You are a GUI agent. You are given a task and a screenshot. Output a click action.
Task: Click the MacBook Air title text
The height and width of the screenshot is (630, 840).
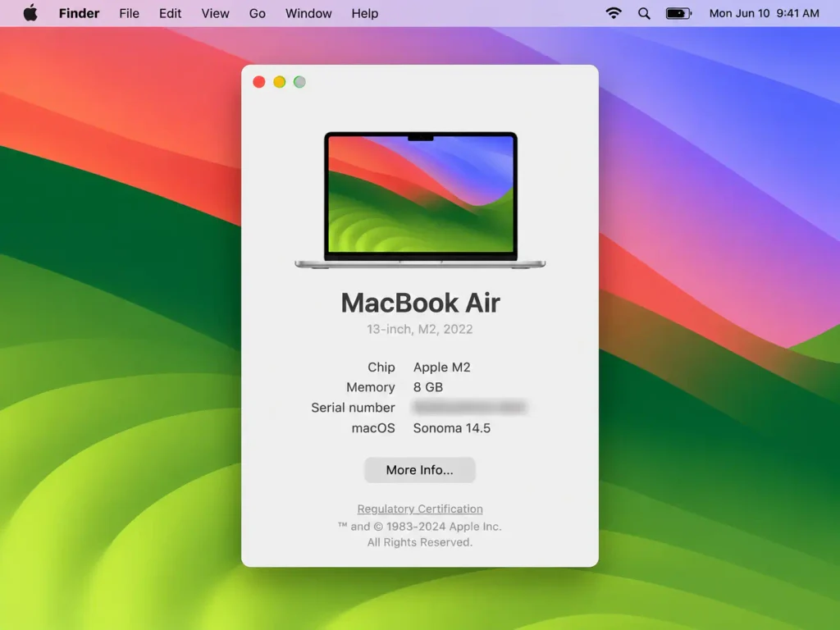point(421,303)
